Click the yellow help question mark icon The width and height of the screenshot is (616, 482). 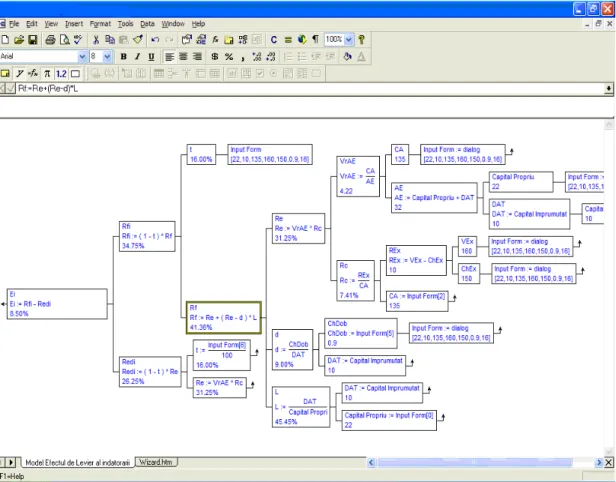click(361, 39)
